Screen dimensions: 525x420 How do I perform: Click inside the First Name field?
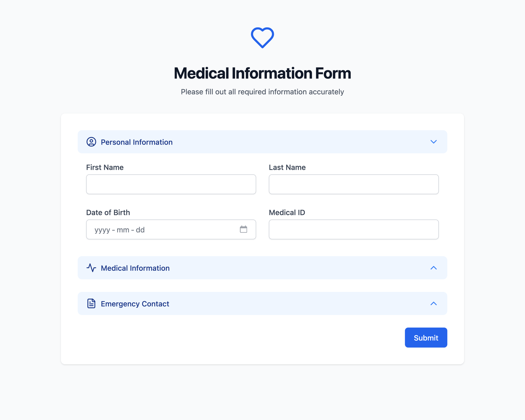click(171, 184)
